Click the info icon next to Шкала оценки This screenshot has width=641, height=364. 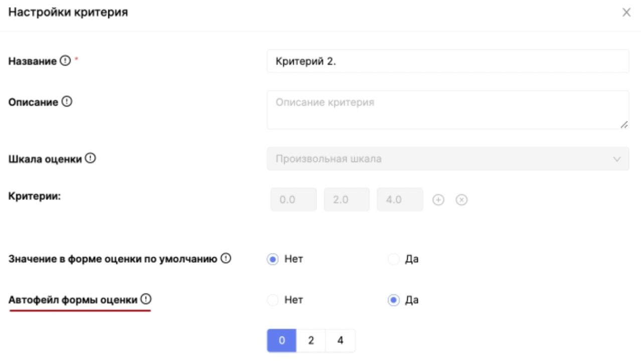[90, 158]
